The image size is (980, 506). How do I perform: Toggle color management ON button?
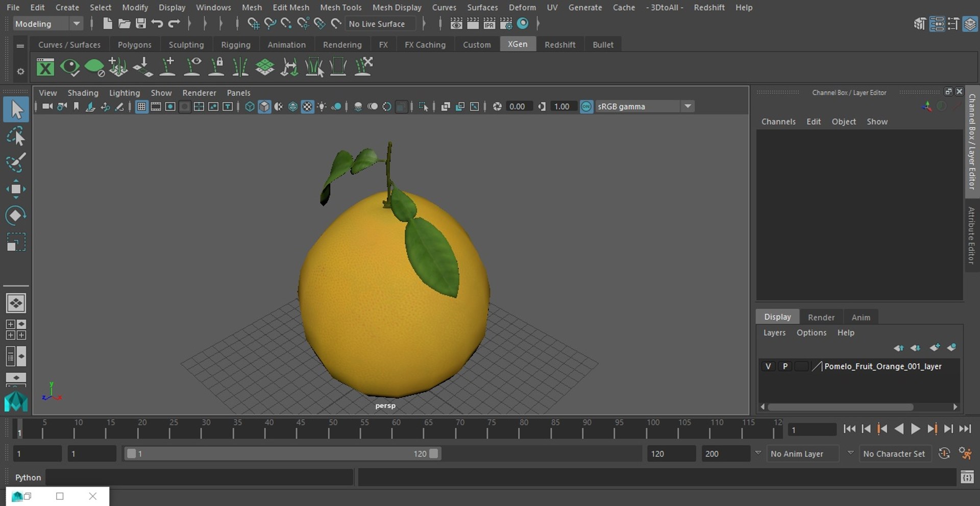pyautogui.click(x=586, y=106)
